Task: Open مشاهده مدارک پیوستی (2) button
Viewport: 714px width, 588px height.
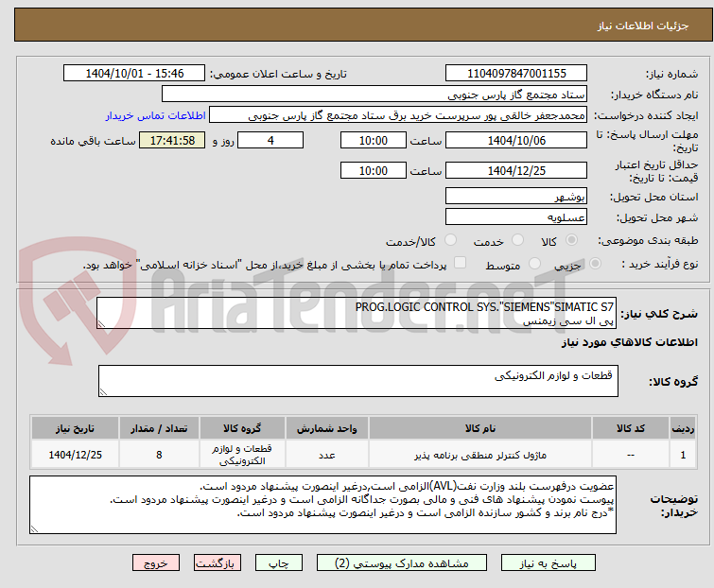Action: (402, 563)
